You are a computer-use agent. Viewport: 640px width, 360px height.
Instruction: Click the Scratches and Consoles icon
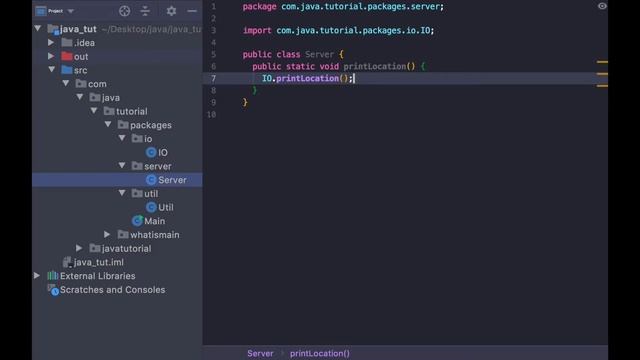[53, 290]
